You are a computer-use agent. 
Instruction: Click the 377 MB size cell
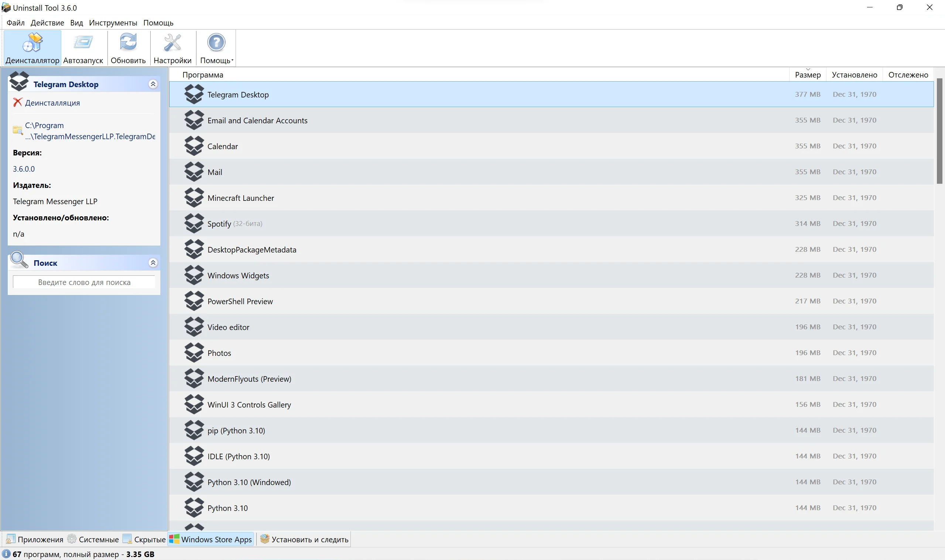pyautogui.click(x=807, y=94)
